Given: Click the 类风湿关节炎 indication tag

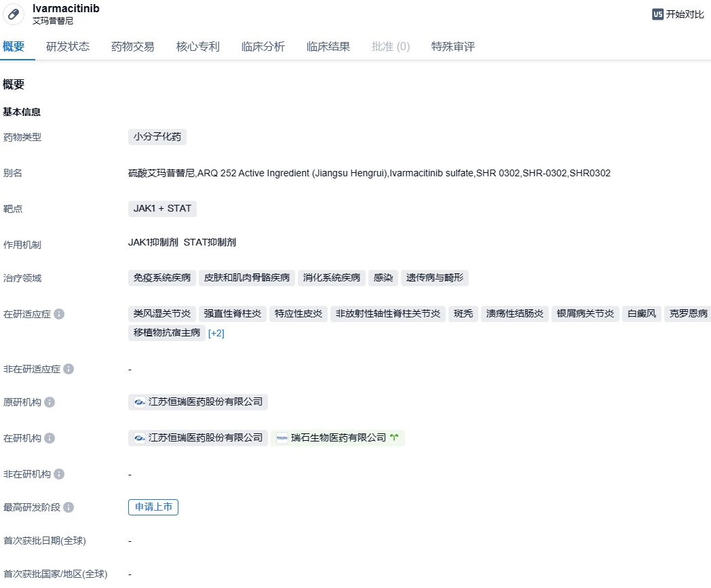Looking at the screenshot, I should point(162,314).
